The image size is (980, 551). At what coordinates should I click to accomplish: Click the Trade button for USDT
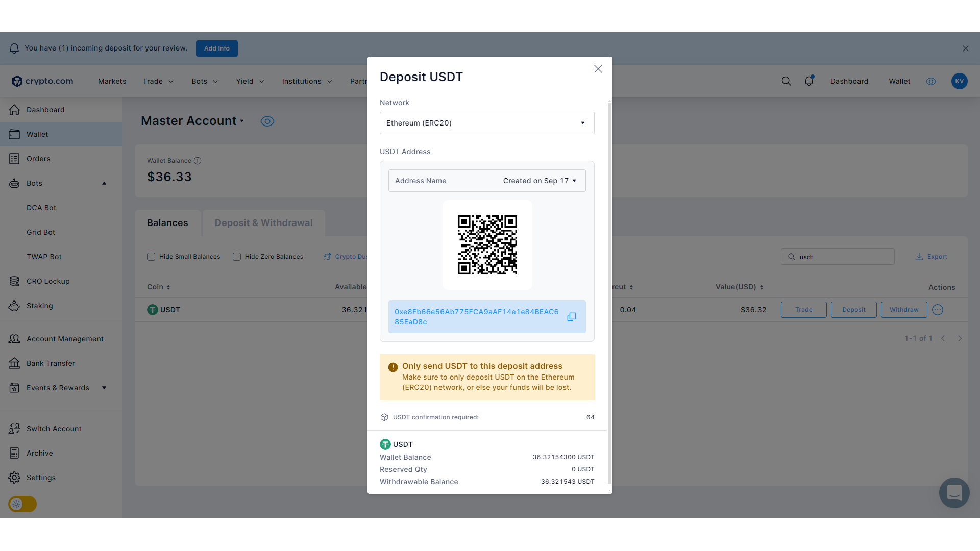(804, 310)
